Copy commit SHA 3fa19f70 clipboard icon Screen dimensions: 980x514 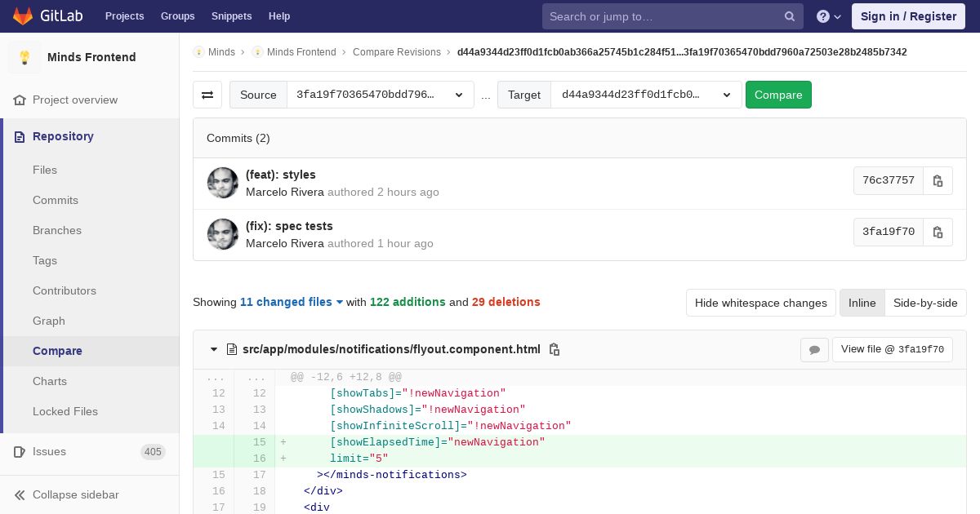point(938,233)
